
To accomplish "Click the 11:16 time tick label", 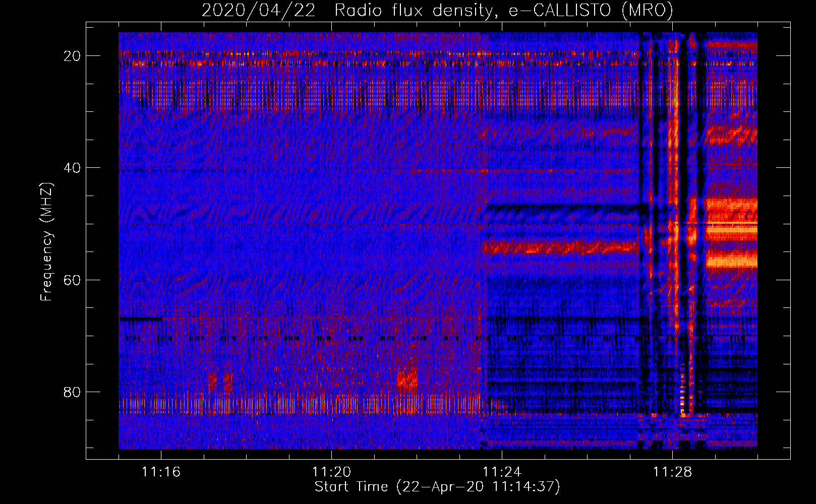I will click(161, 472).
